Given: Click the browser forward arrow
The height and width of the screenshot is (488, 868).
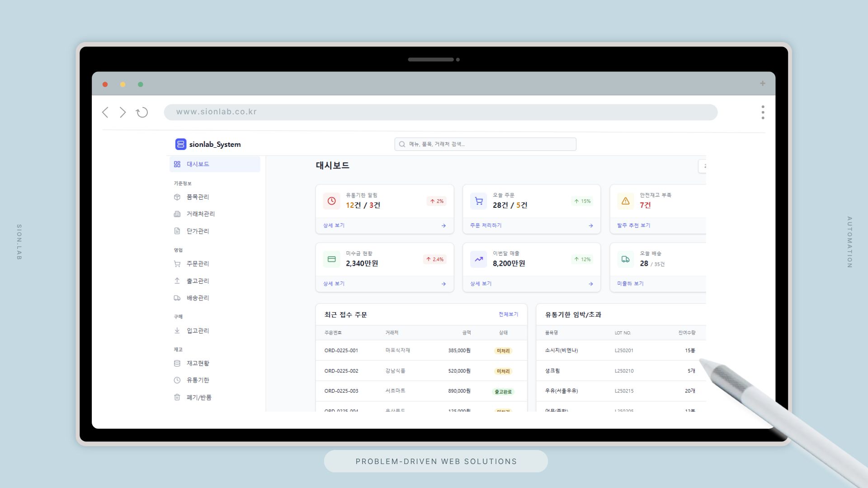Looking at the screenshot, I should (x=123, y=113).
